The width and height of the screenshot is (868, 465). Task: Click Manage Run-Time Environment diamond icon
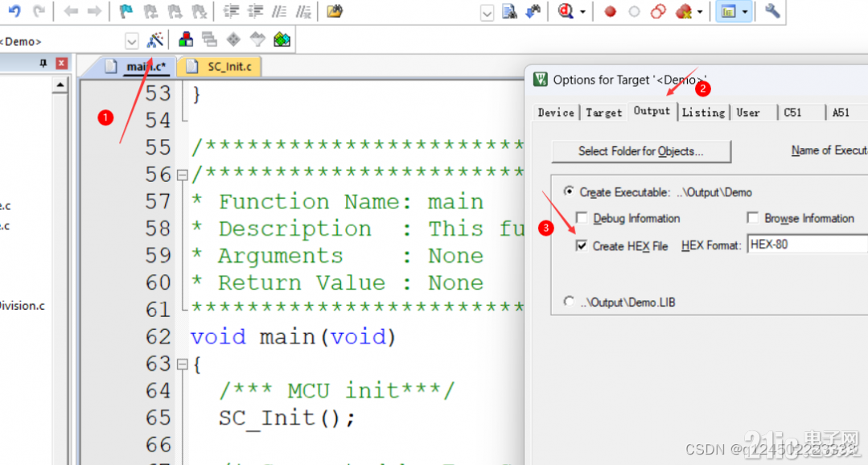[233, 40]
